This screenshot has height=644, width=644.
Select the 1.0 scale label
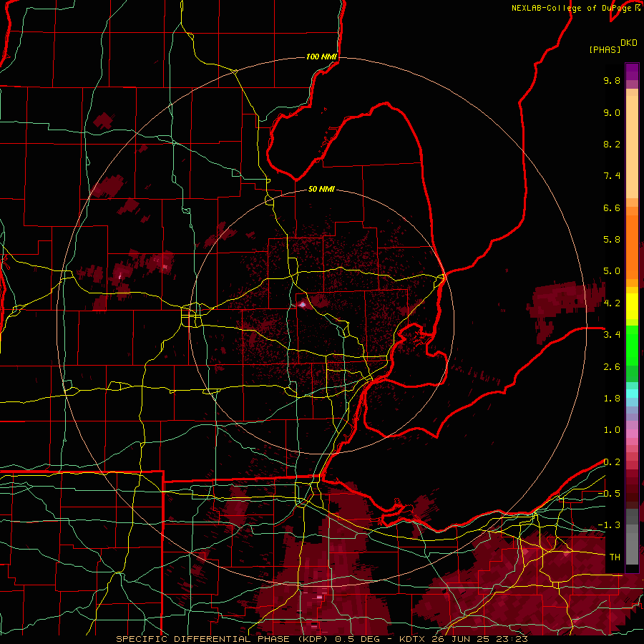point(612,430)
